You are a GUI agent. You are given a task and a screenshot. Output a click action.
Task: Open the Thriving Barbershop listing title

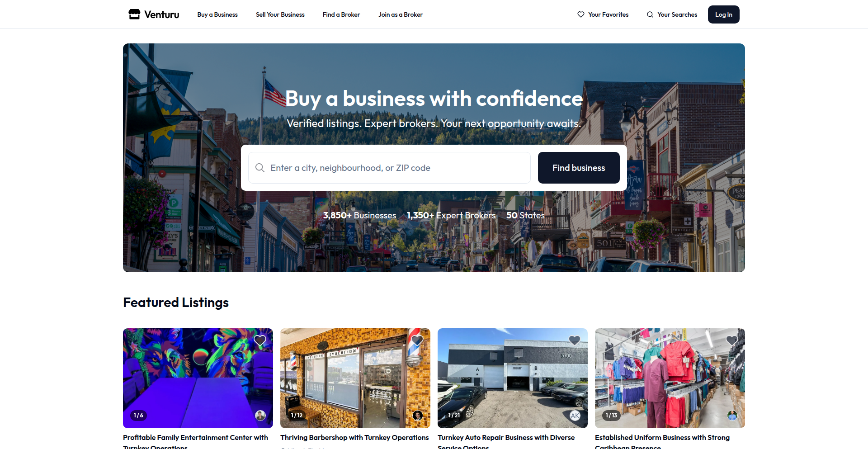(354, 438)
